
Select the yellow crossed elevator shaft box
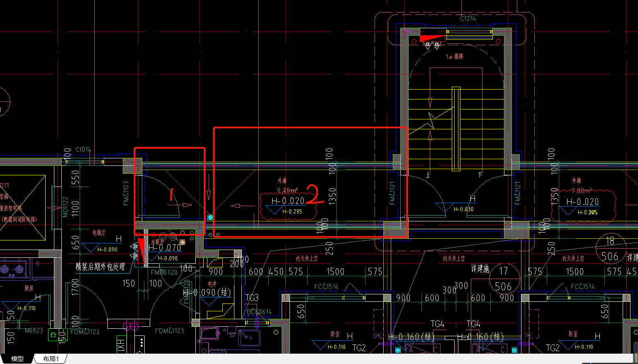[22, 208]
